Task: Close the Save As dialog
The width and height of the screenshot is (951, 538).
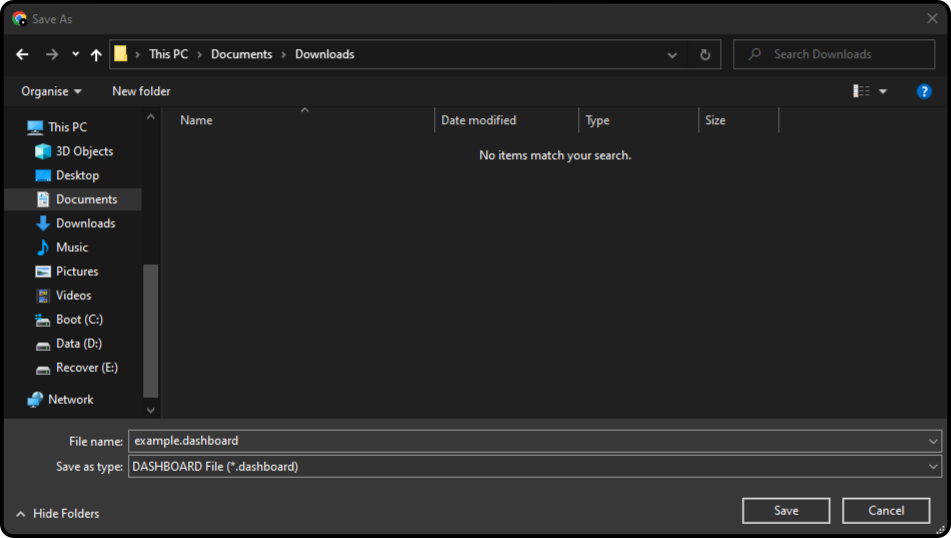Action: tap(932, 19)
